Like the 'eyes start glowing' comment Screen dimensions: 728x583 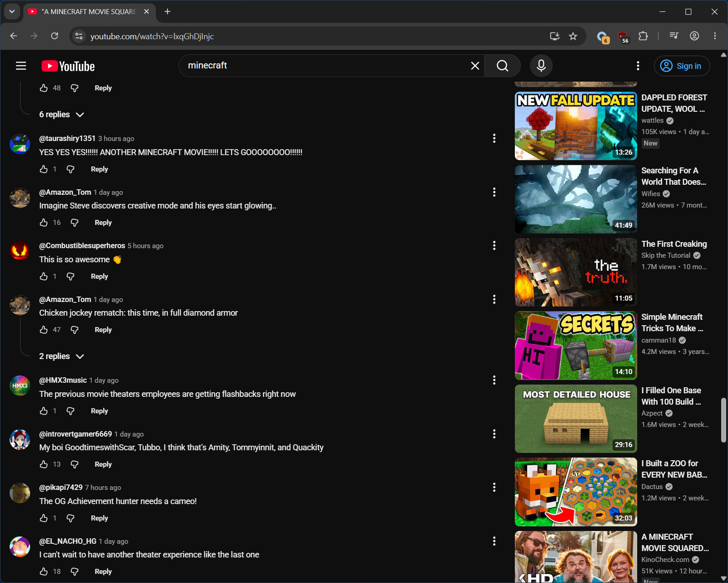pyautogui.click(x=44, y=223)
